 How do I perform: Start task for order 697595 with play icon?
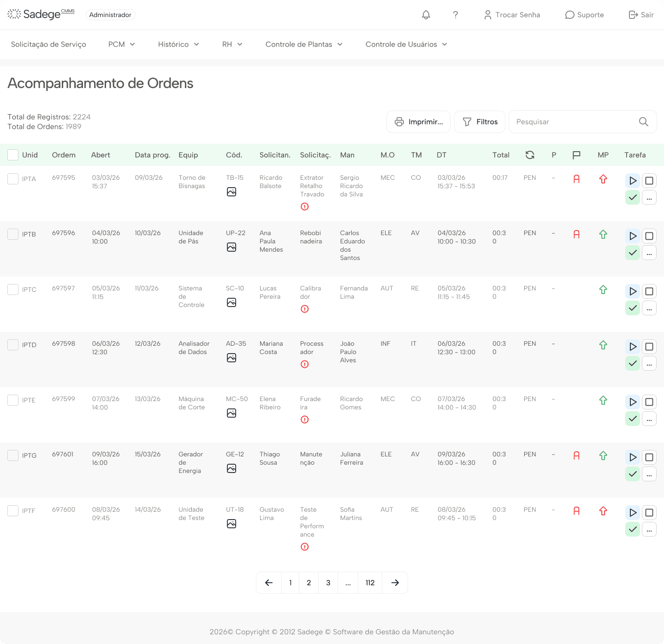point(632,180)
